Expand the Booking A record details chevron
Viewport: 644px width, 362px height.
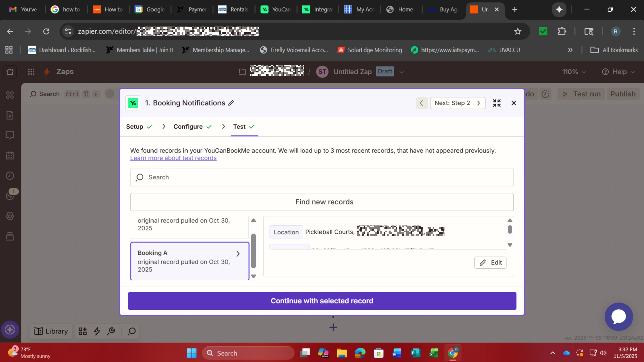tap(238, 253)
